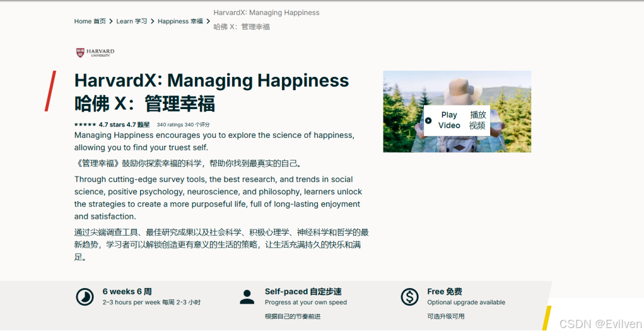Open the Home 首页 breadcrumb link
This screenshot has height=334, width=644.
[90, 21]
